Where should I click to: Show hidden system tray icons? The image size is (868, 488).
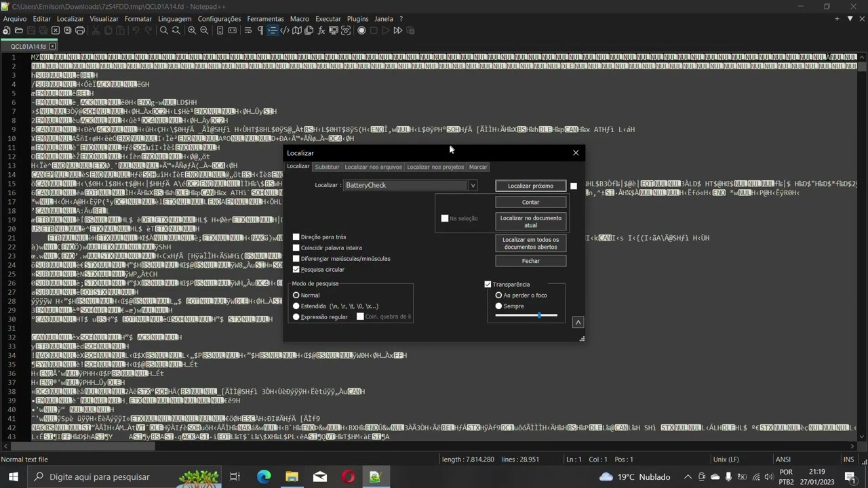point(688,476)
